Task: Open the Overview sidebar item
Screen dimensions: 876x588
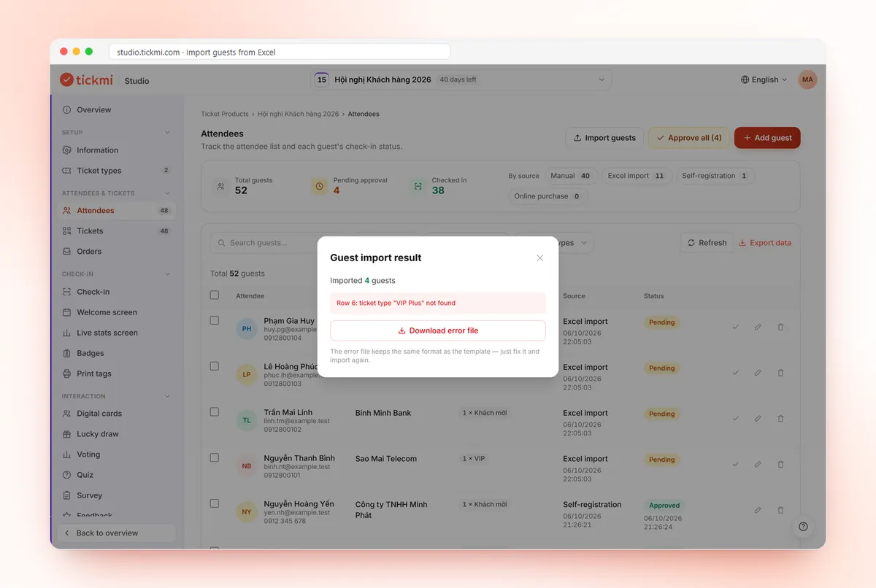Action: coord(117,109)
